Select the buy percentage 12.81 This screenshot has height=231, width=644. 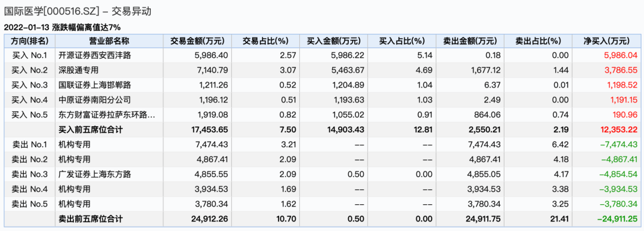[x=423, y=130]
